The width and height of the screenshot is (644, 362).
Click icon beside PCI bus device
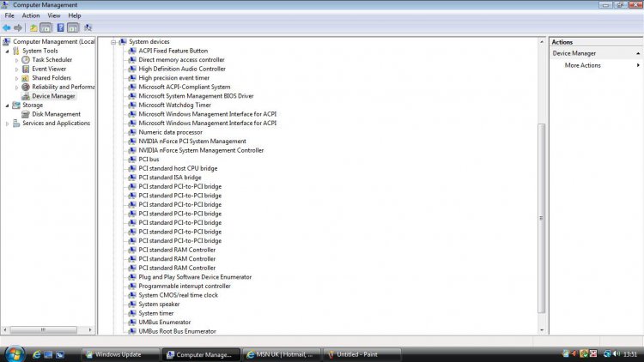pyautogui.click(x=132, y=160)
